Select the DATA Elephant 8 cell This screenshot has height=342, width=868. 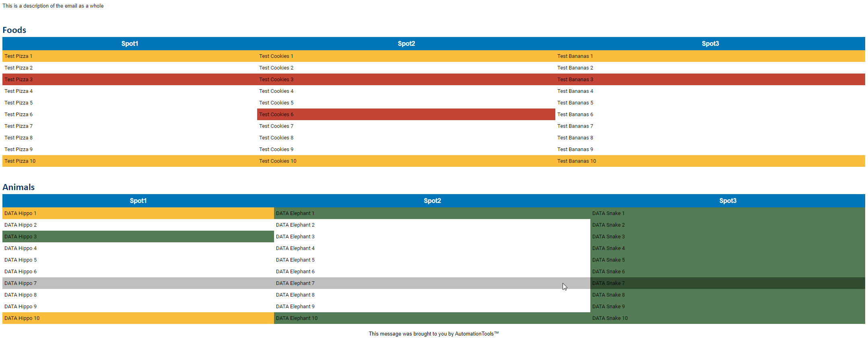(x=432, y=295)
